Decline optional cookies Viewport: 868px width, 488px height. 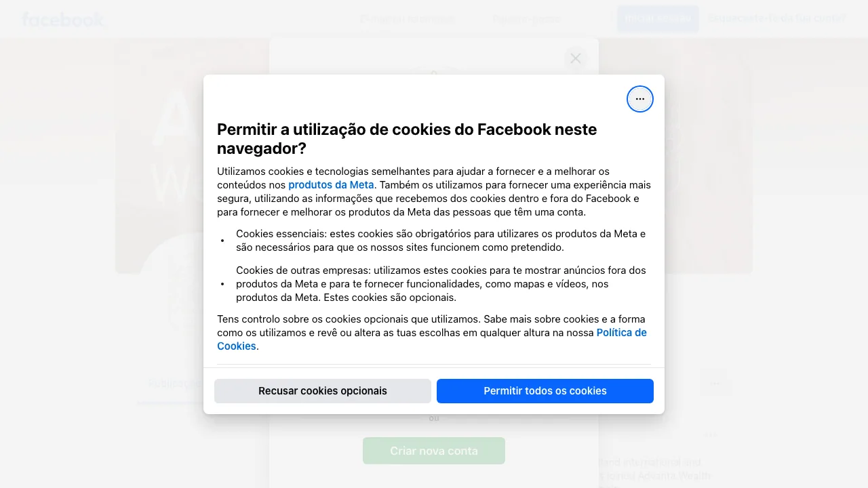click(x=323, y=391)
